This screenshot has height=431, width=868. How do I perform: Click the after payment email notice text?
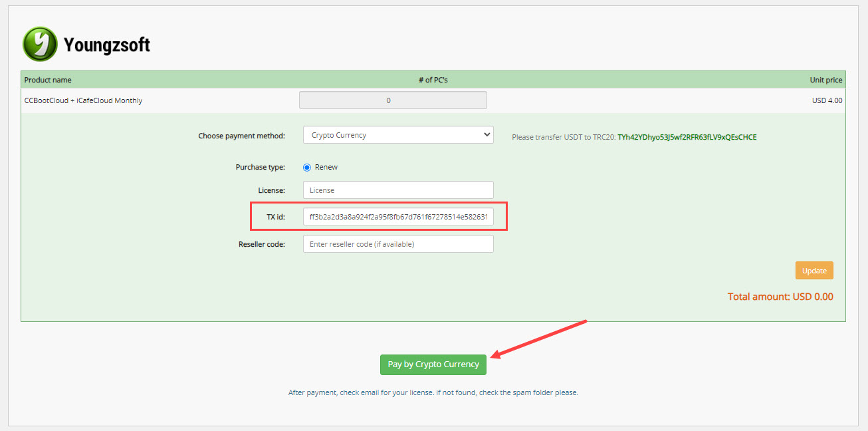coord(433,392)
